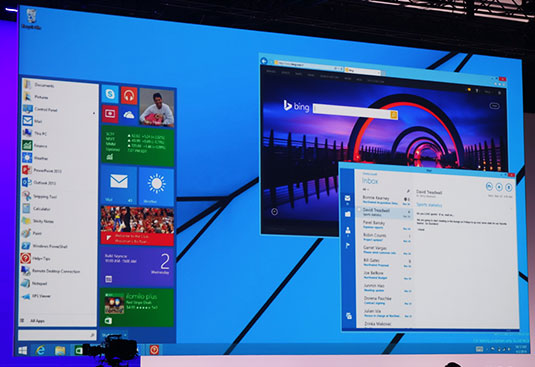Screen dimensions: 535x367
Task: Open the Recycle Bin desktop icon
Action: pos(31,19)
